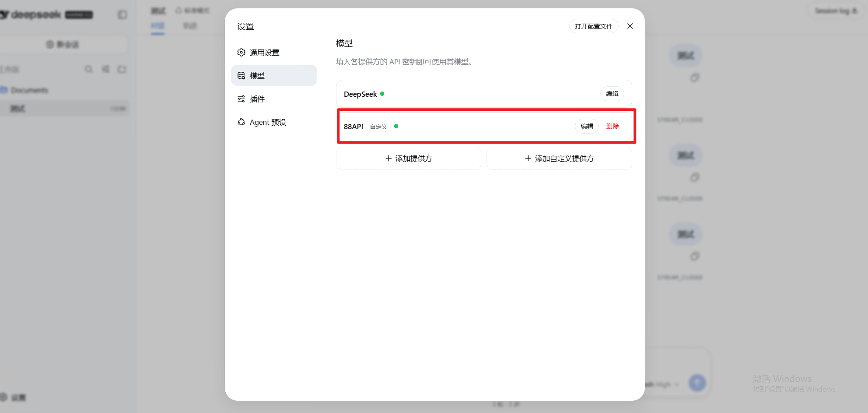The image size is (868, 413).
Task: Click the green status dot next to 88API
Action: coord(396,126)
